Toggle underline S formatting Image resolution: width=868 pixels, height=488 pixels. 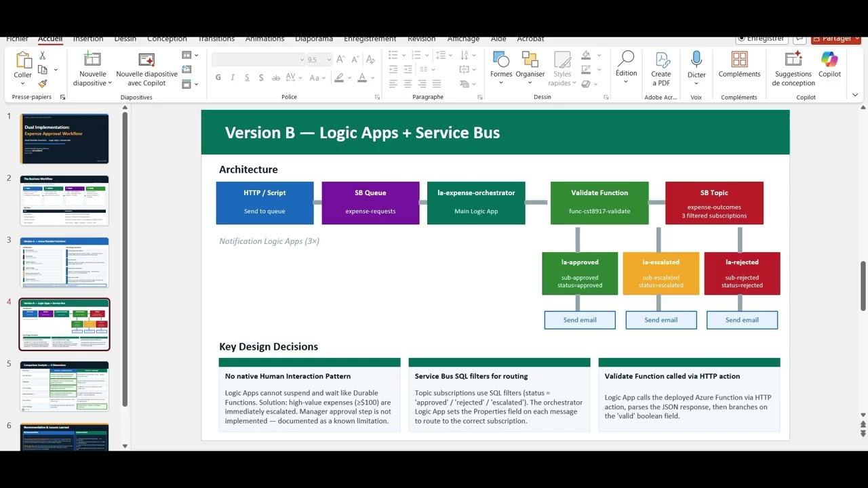[x=247, y=78]
